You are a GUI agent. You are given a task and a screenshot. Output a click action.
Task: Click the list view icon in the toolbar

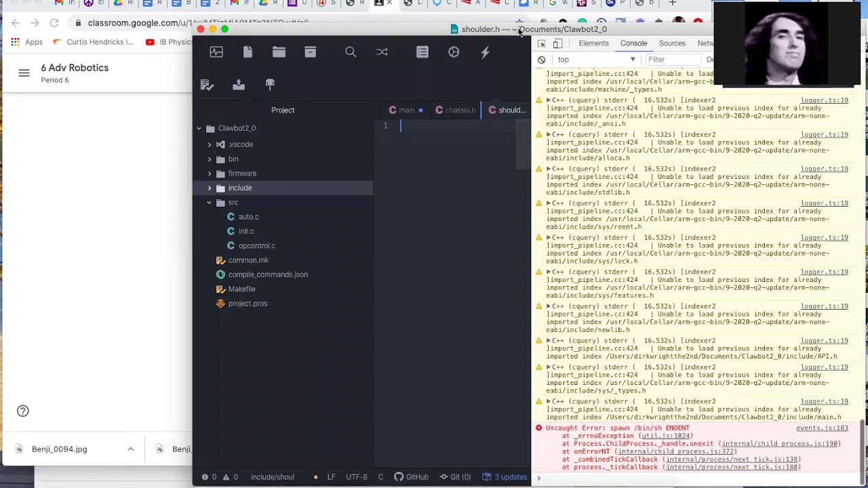422,52
